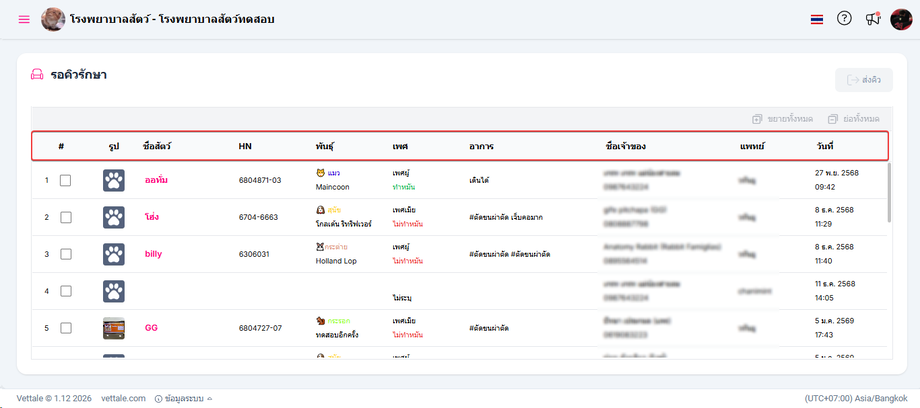Viewport: 920px width, 408px height.
Task: Click the paw picture of billy
Action: 114,254
